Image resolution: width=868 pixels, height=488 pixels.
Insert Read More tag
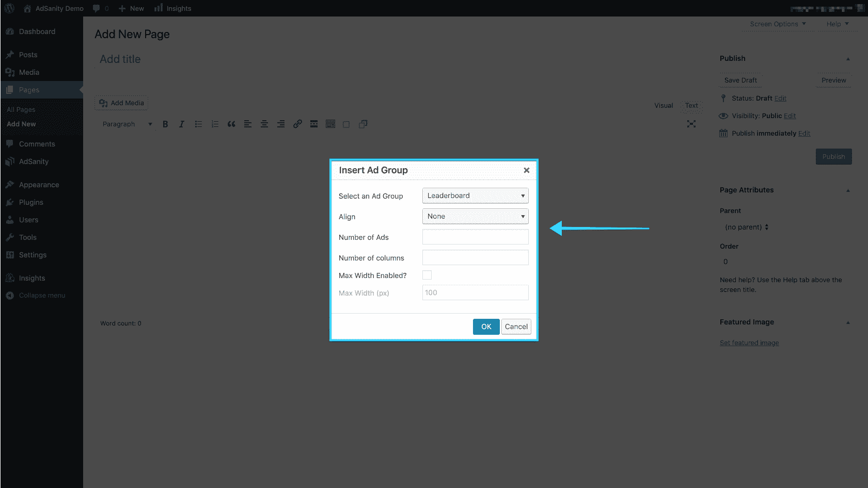(x=314, y=124)
